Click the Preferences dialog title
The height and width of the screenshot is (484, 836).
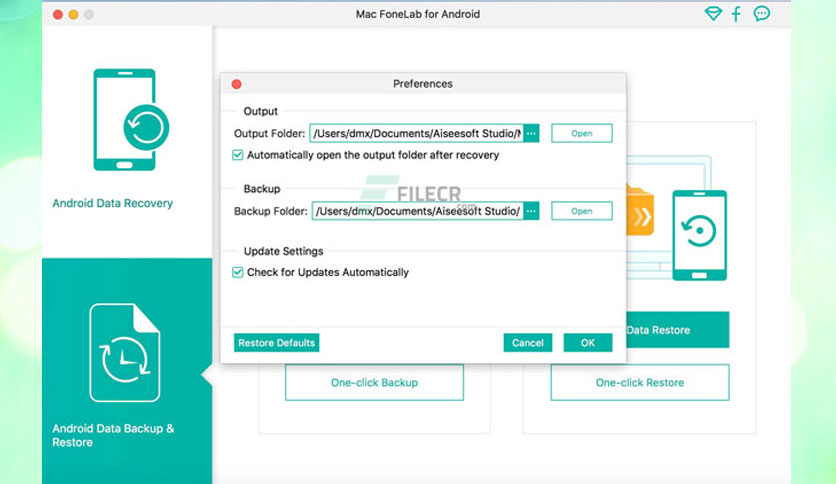[423, 84]
